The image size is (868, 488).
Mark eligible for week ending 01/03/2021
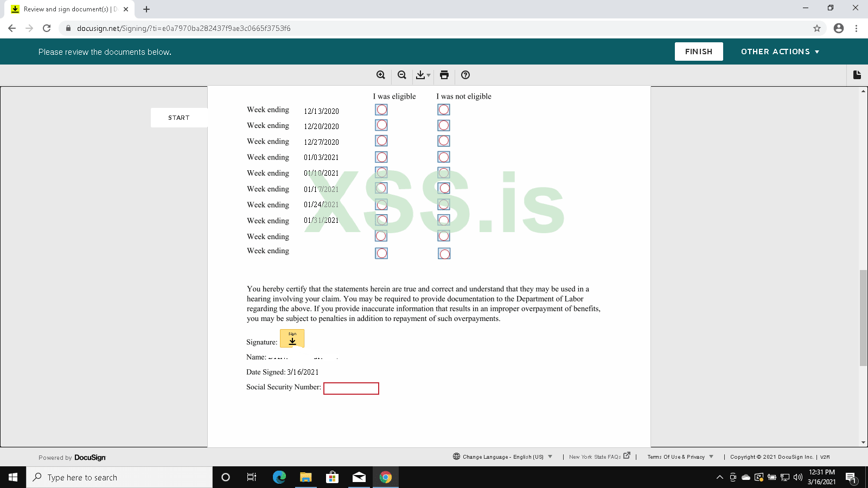click(x=382, y=157)
